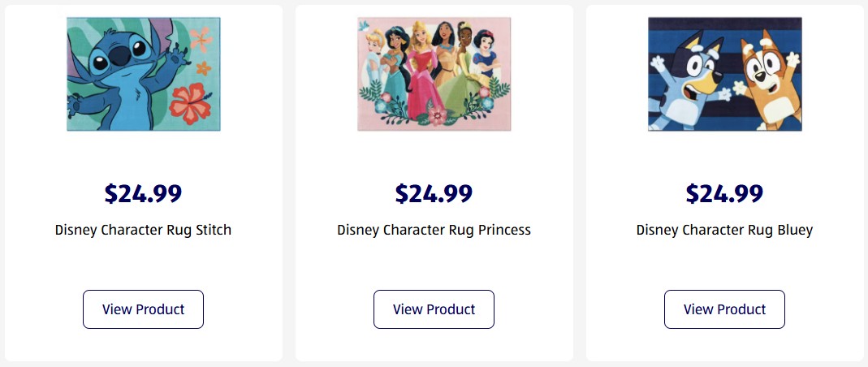Click the Stitch rug product image
Screen dimensions: 868x367
(144, 74)
